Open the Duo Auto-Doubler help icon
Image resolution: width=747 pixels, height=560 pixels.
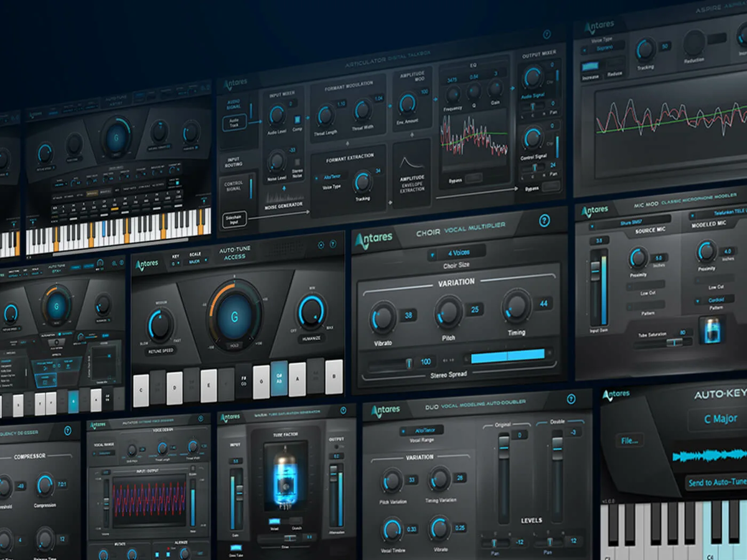[x=570, y=399]
